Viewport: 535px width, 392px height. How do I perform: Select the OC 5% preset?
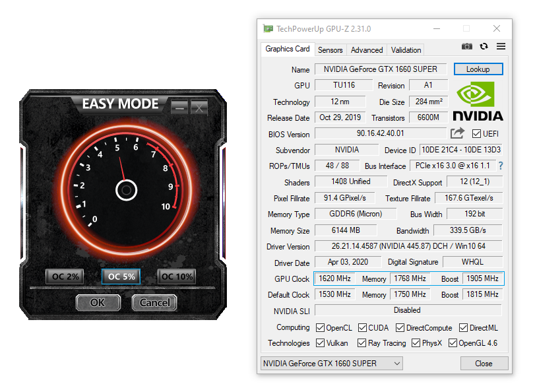[121, 277]
